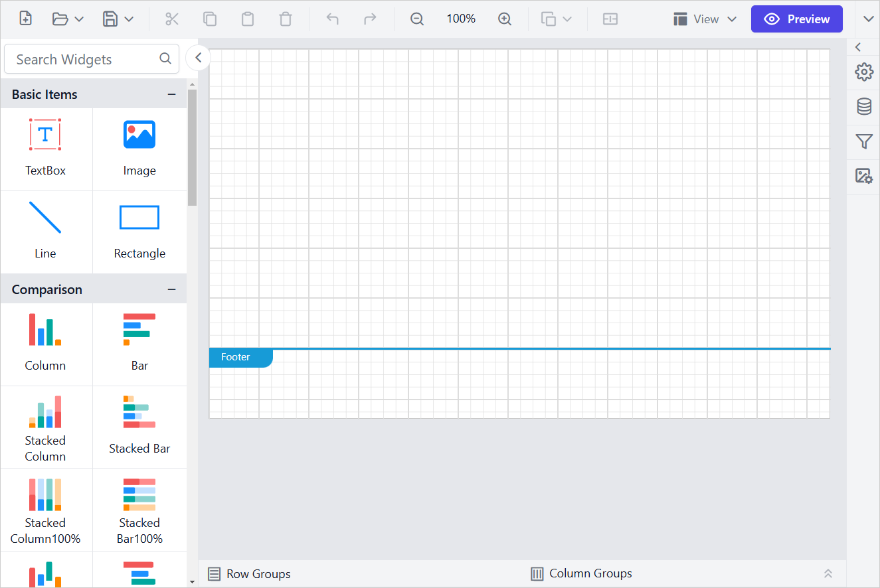Open the Data database panel
Viewport: 880px width, 588px height.
click(x=863, y=106)
